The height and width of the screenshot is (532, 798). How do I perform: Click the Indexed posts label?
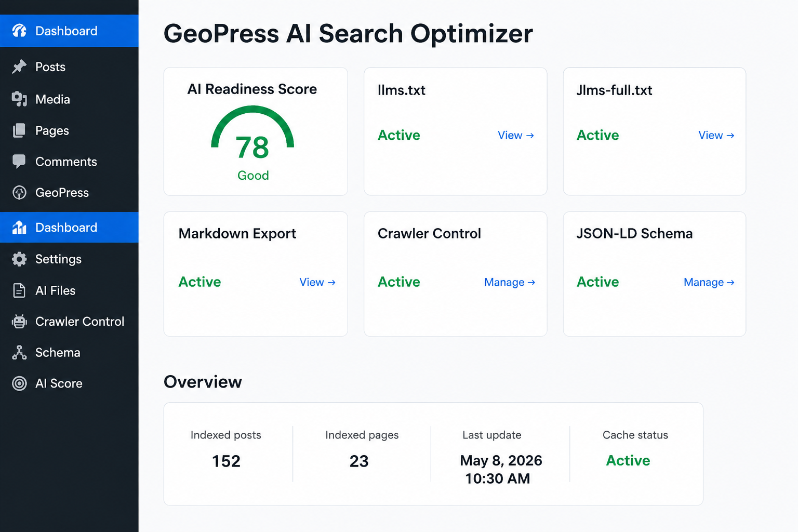point(226,435)
